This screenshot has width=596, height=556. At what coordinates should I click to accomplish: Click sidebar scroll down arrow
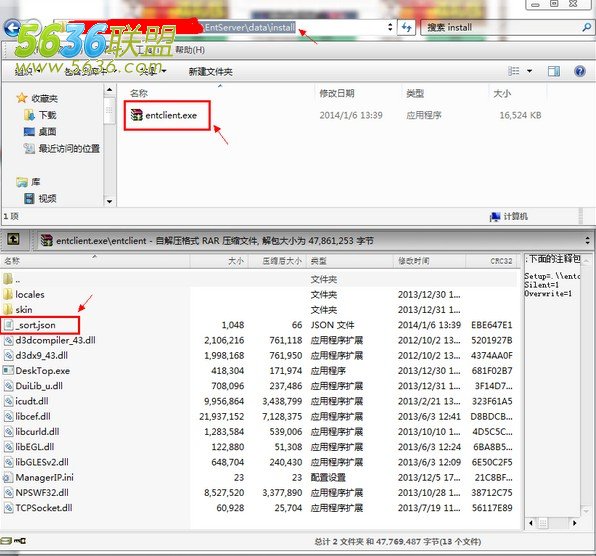109,201
